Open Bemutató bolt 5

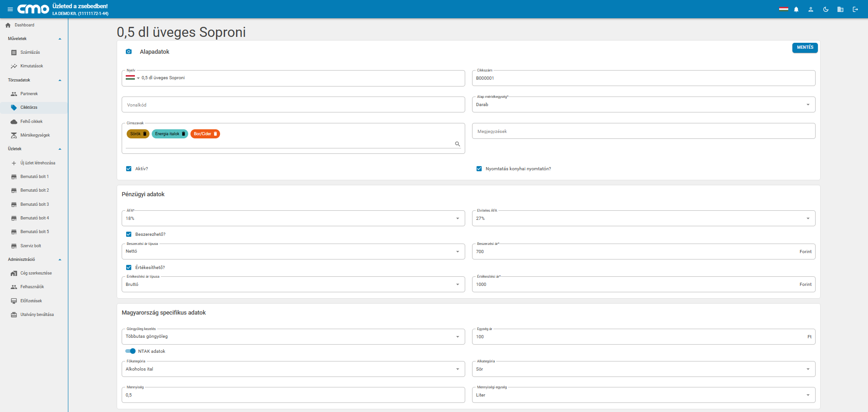click(x=34, y=232)
